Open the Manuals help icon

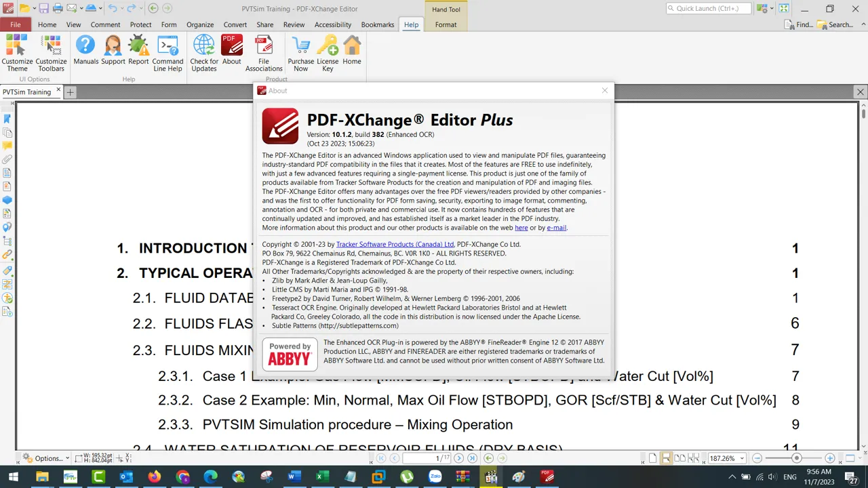point(85,51)
